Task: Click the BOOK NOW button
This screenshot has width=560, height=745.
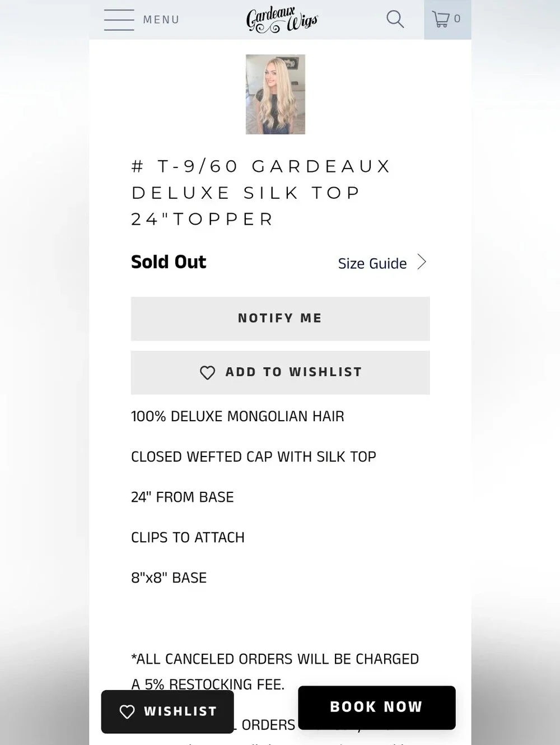Action: [x=377, y=707]
